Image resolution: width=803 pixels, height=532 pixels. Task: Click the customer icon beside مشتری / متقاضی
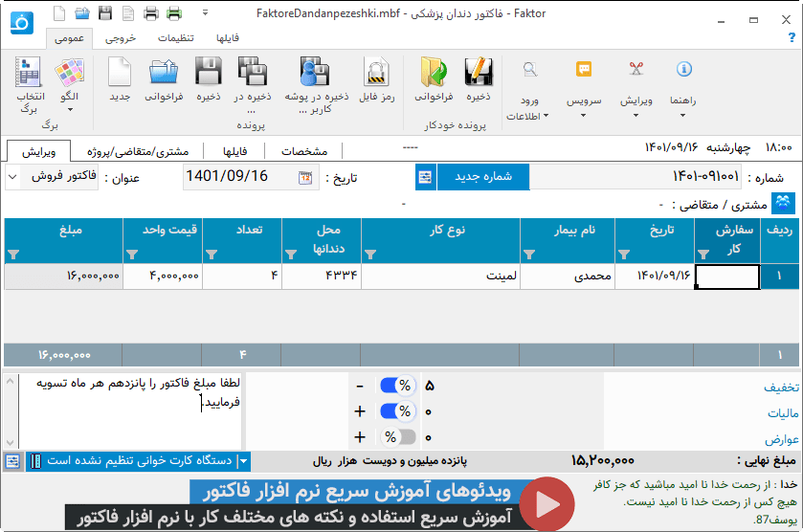(785, 203)
